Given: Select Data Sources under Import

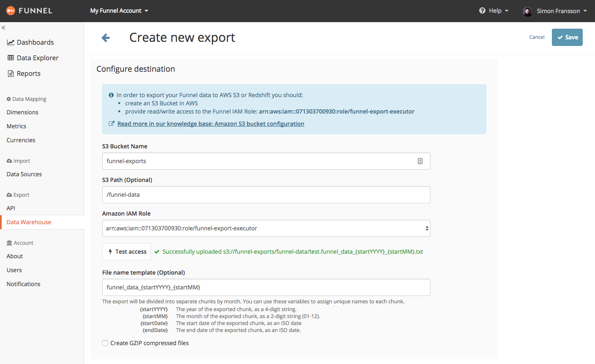Looking at the screenshot, I should tap(24, 174).
